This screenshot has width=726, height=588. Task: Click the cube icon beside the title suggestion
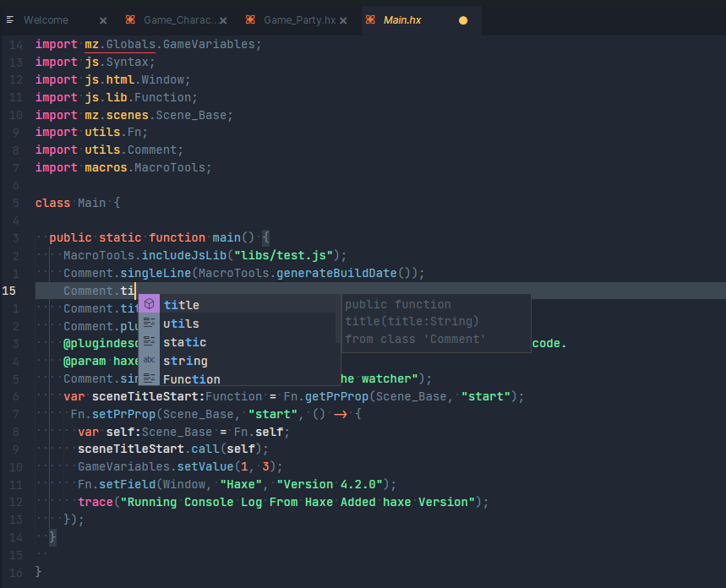150,304
